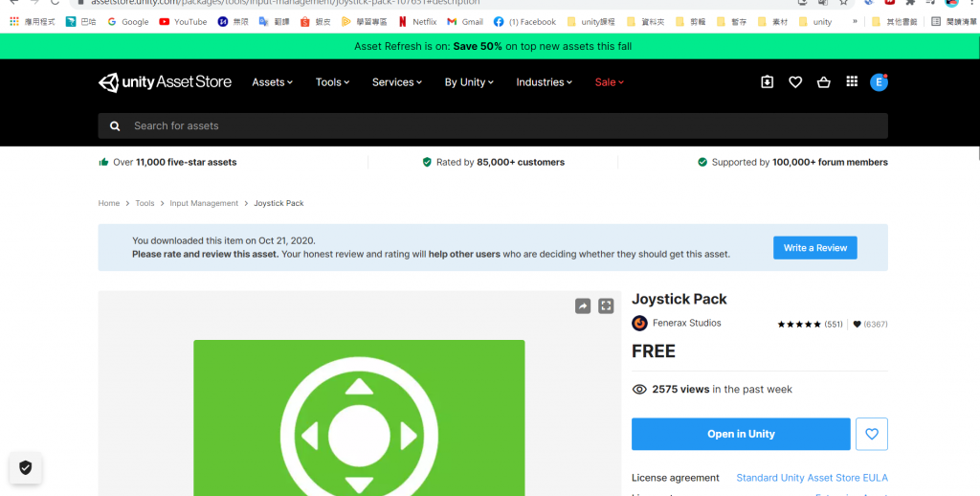Image resolution: width=980 pixels, height=496 pixels.
Task: Open the 蝦皮 shopping bookmark
Action: click(x=315, y=22)
